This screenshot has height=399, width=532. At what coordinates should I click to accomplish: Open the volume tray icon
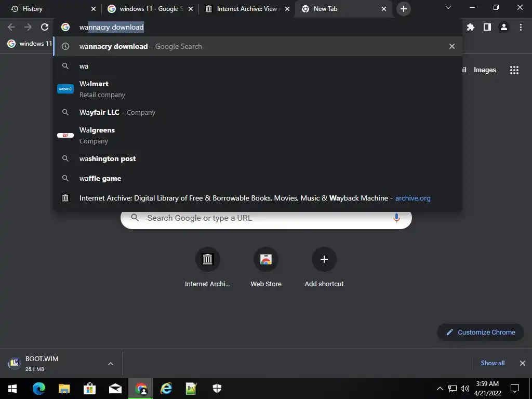click(x=465, y=389)
